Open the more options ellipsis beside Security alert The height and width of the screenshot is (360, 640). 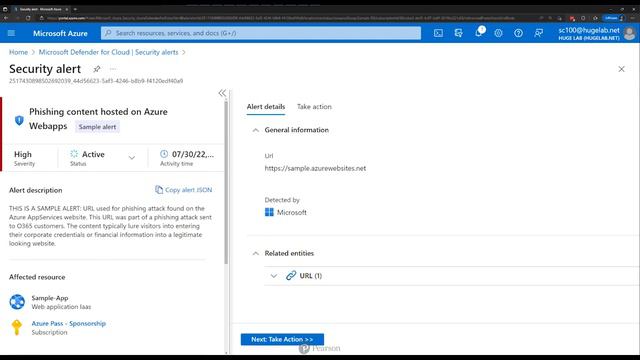[113, 69]
